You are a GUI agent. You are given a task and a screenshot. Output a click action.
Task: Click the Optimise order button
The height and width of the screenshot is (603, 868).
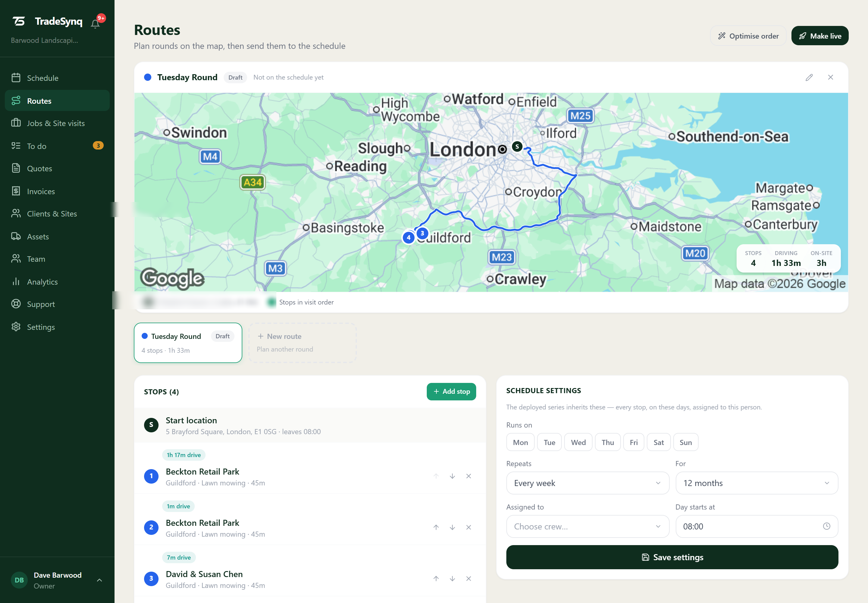[x=748, y=36]
